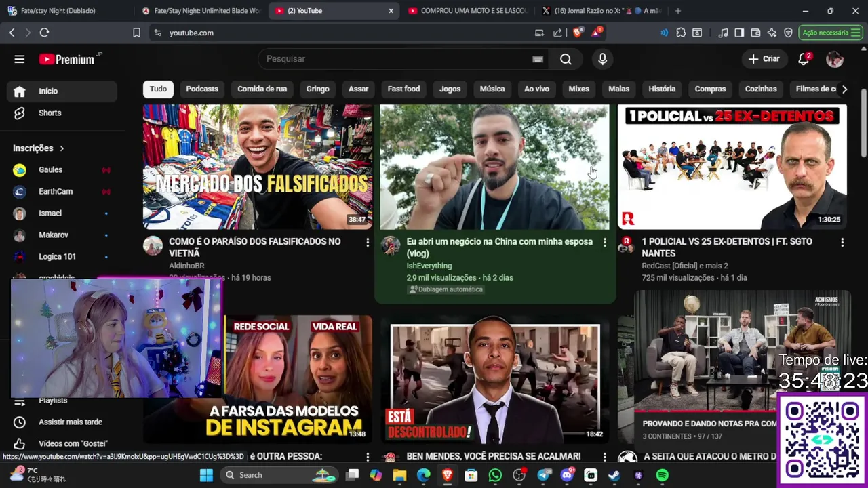Open Steam from the taskbar
Viewport: 868px width, 488px height.
[614, 475]
